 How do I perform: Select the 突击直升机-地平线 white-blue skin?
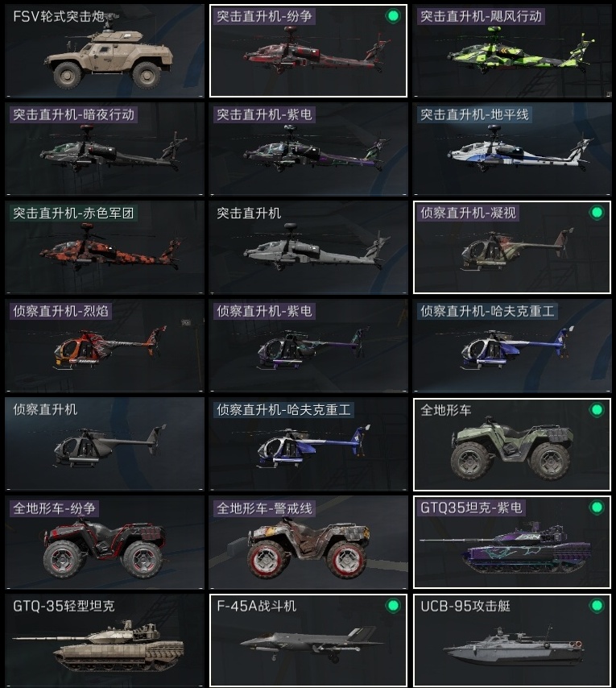coord(512,149)
